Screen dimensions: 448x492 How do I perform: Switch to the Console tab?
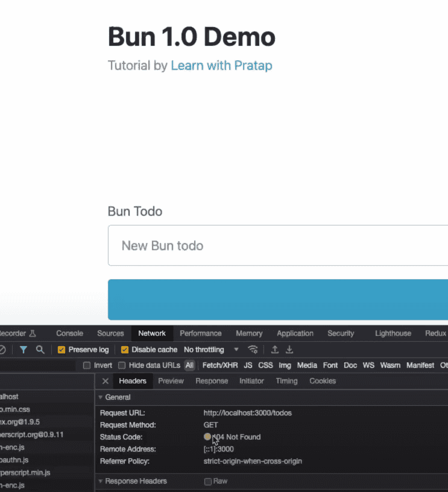70,333
